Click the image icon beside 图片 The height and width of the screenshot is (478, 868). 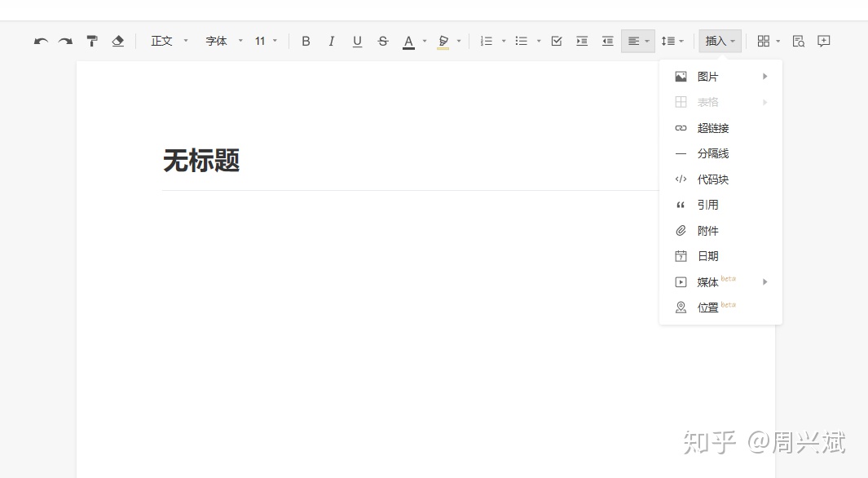pyautogui.click(x=681, y=77)
